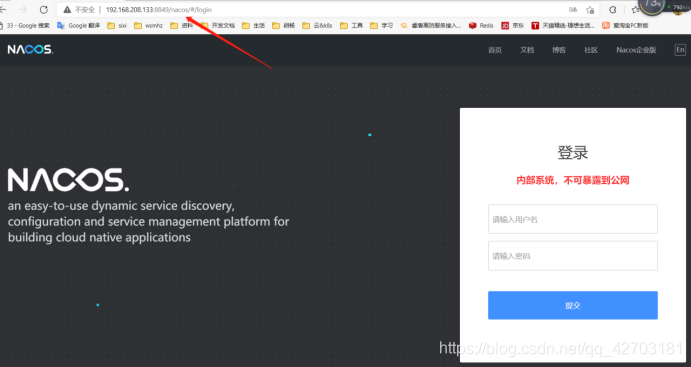Reload the page with the refresh icon
This screenshot has width=691, height=367.
click(x=44, y=9)
